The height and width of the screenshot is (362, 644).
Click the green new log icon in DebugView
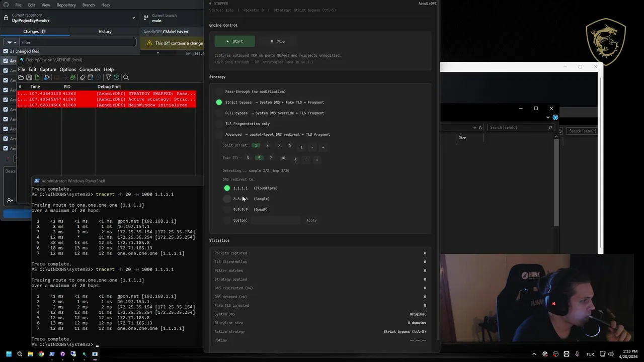click(x=37, y=77)
